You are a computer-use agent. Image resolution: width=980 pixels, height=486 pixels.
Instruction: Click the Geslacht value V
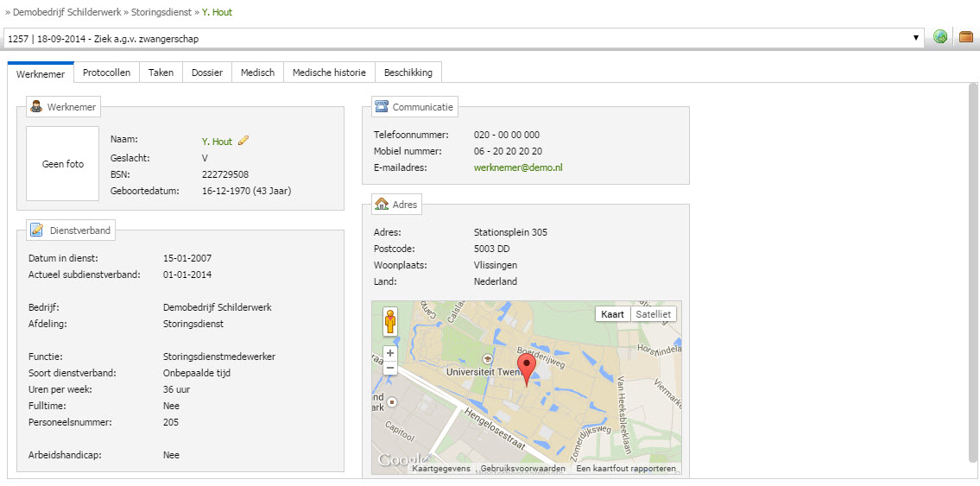(205, 158)
